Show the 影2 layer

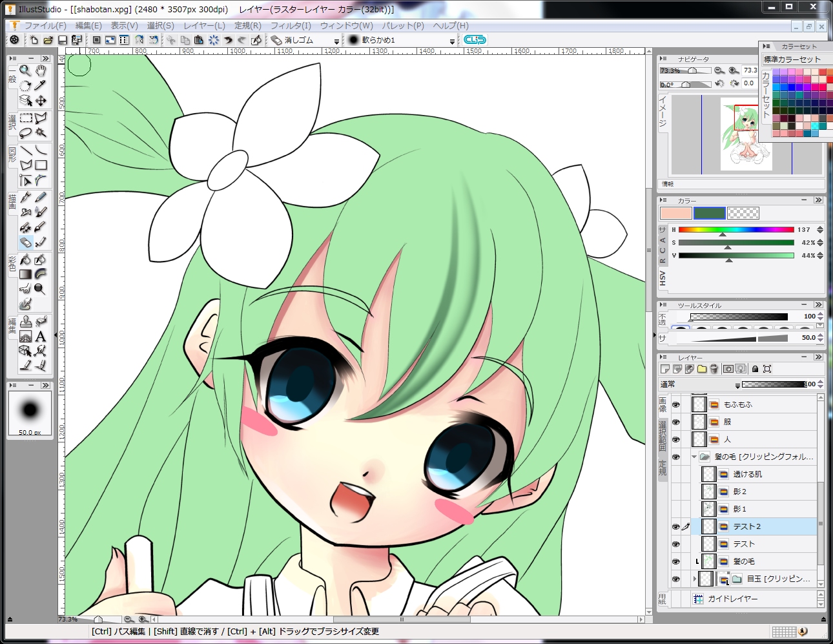click(676, 492)
